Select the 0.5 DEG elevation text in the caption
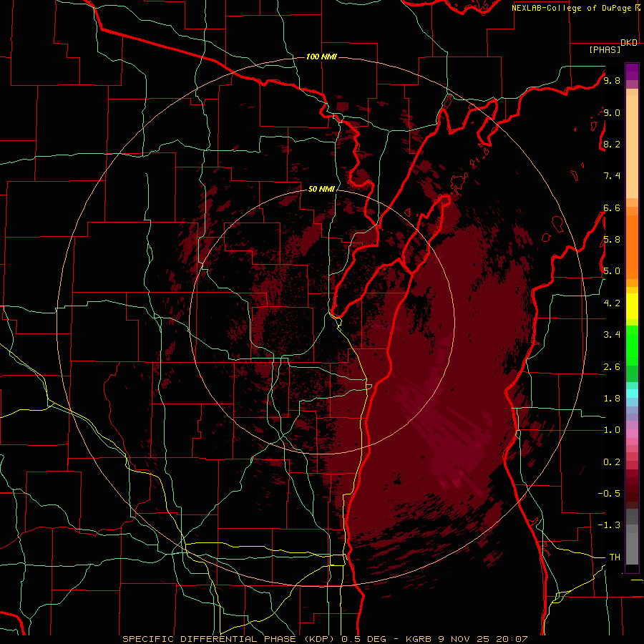Viewport: 644px width, 644px height. coord(366,639)
